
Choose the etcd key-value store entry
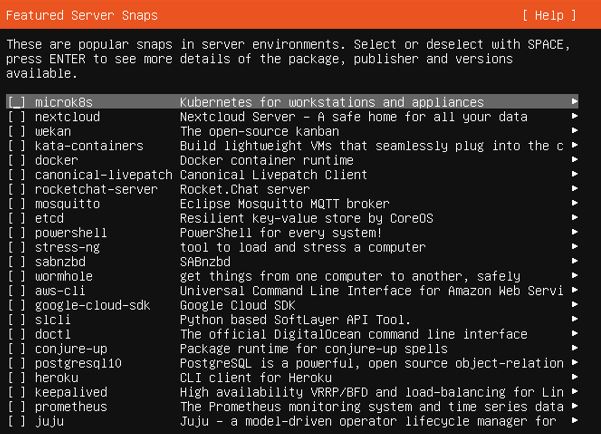[292, 219]
